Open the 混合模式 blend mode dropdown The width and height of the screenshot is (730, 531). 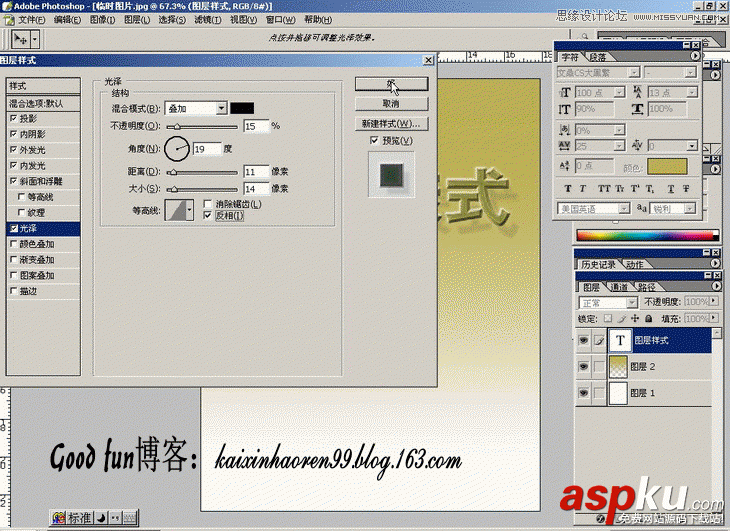(x=222, y=108)
